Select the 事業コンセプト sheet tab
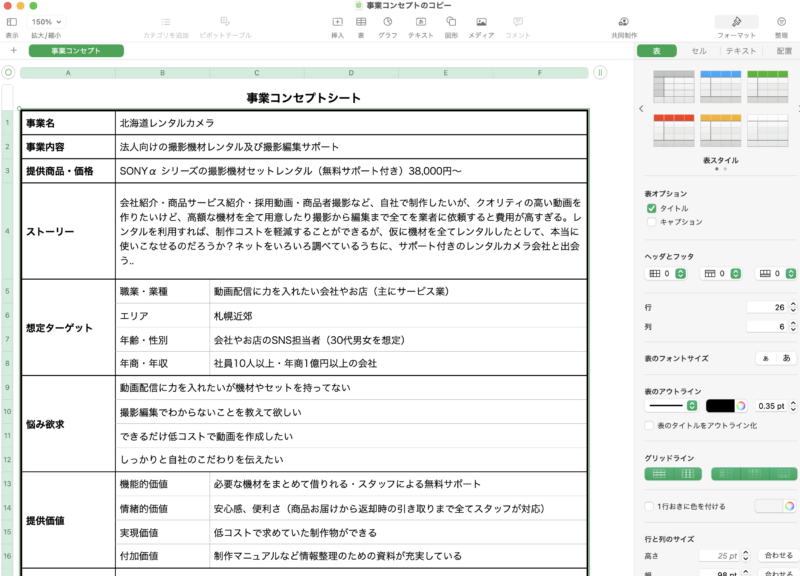This screenshot has height=576, width=800. pos(76,51)
